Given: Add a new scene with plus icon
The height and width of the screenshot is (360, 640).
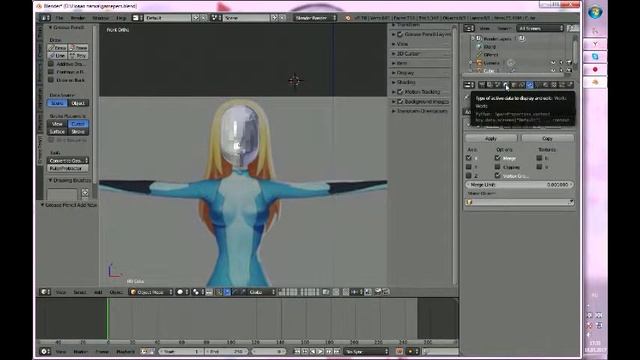Looking at the screenshot, I should click(x=275, y=18).
